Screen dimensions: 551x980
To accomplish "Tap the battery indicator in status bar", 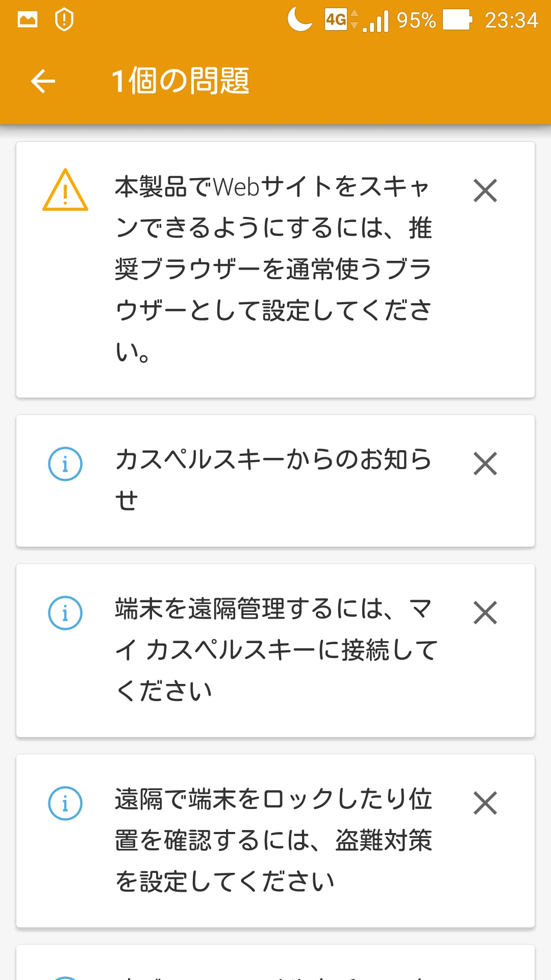I will point(457,20).
